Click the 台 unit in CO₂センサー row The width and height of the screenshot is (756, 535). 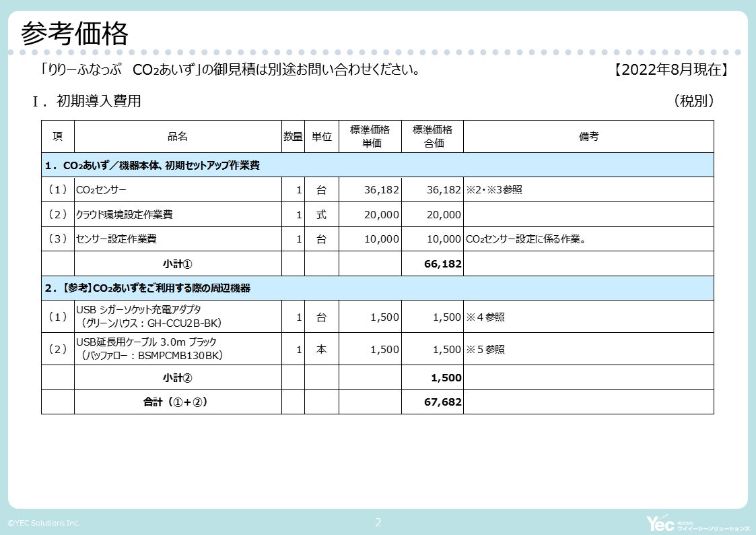321,190
